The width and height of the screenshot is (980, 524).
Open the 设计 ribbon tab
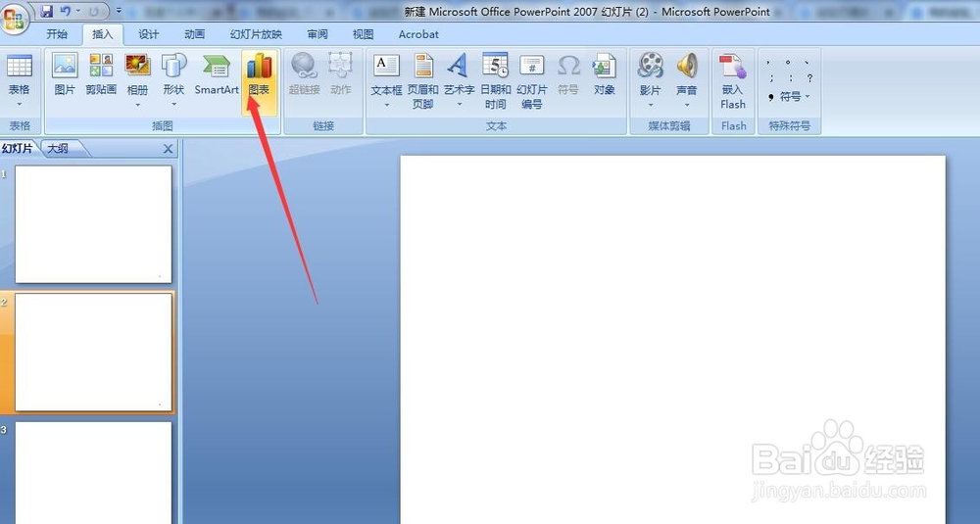pos(149,34)
